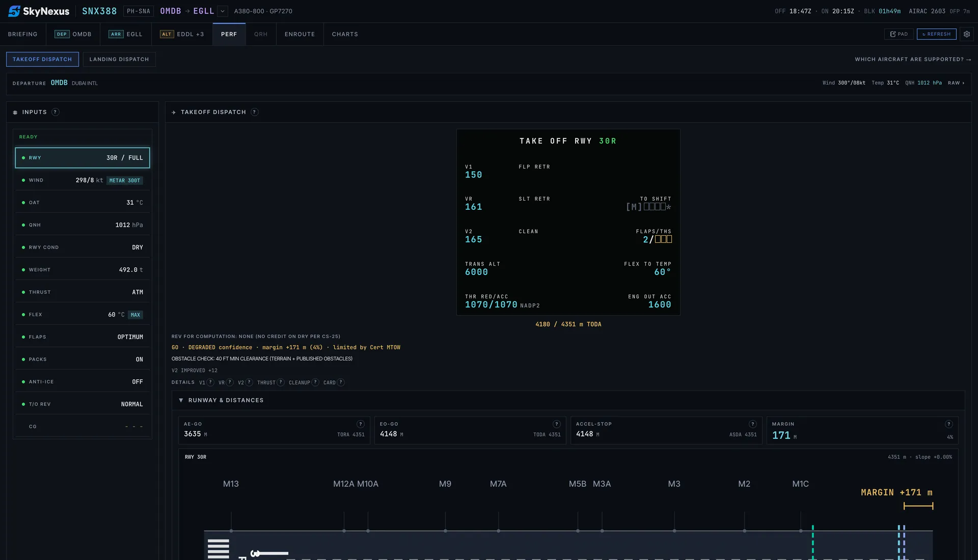Click the V1 details help icon
978x560 pixels.
(210, 382)
